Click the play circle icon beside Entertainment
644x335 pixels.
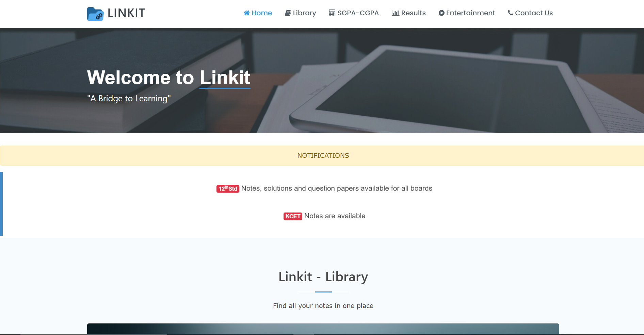441,13
